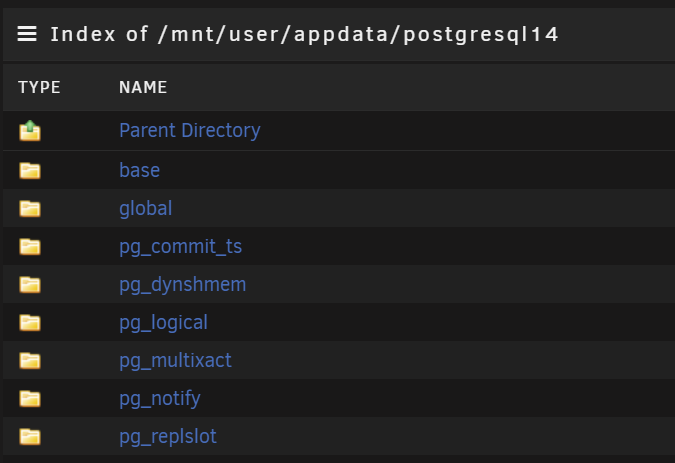The image size is (675, 463).
Task: Open the pg_logical folder link
Action: tap(163, 323)
